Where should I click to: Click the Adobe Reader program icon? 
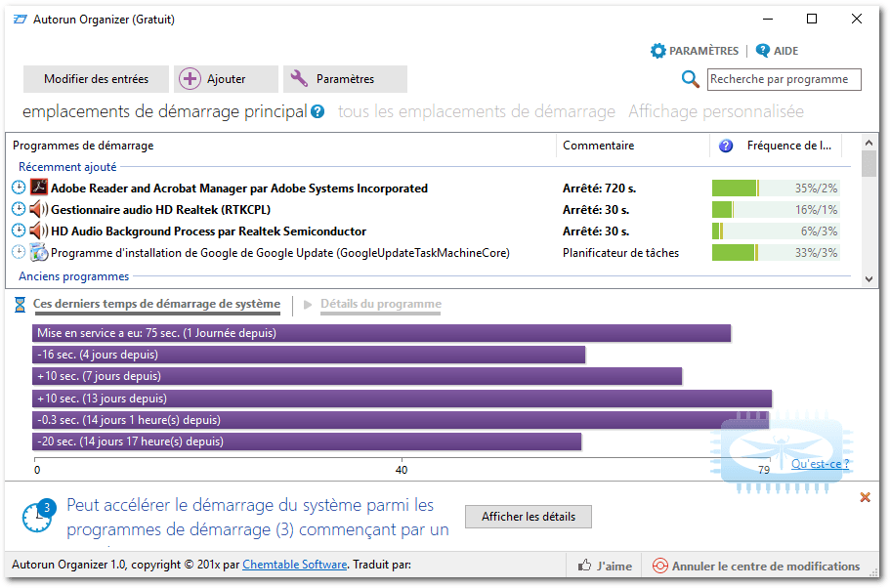pyautogui.click(x=39, y=187)
